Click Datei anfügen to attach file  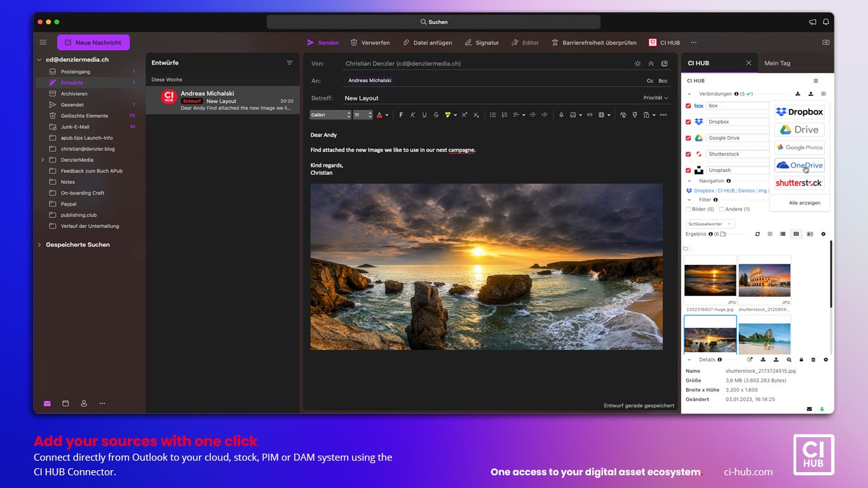click(x=428, y=43)
